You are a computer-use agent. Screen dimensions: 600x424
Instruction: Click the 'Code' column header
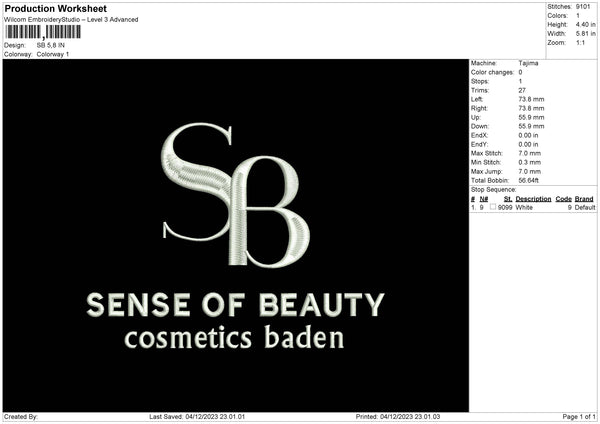click(564, 199)
